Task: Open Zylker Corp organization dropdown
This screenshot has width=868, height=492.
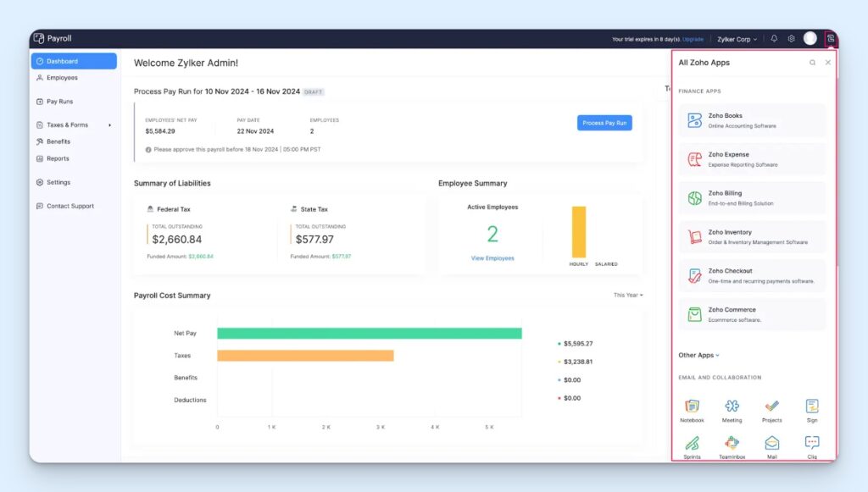Action: [x=737, y=39]
